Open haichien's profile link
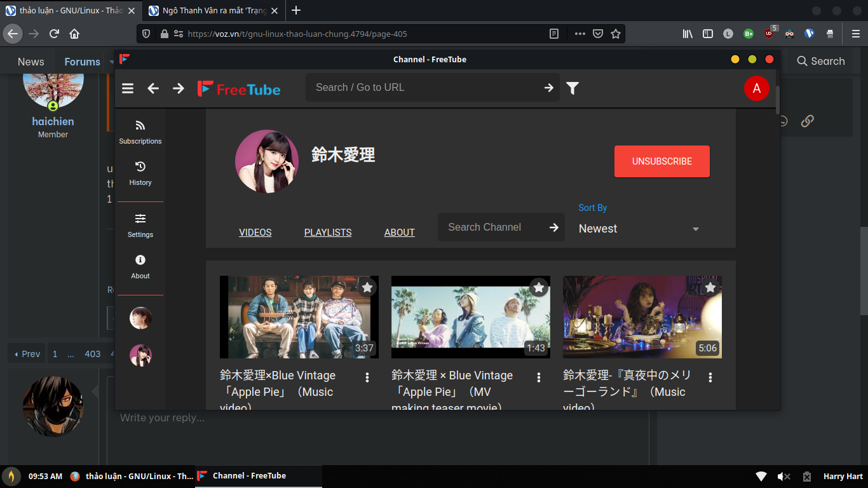The height and width of the screenshot is (488, 868). tap(53, 121)
